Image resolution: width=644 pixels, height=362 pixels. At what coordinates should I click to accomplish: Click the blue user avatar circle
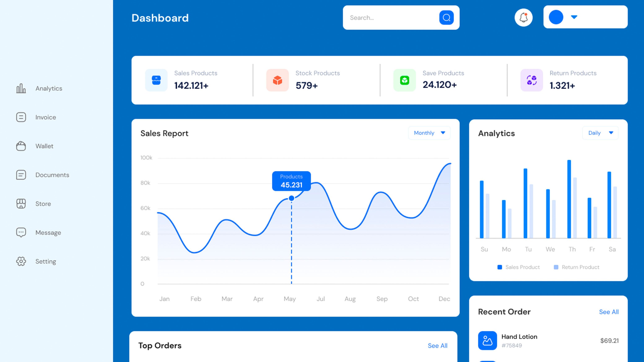pyautogui.click(x=556, y=17)
